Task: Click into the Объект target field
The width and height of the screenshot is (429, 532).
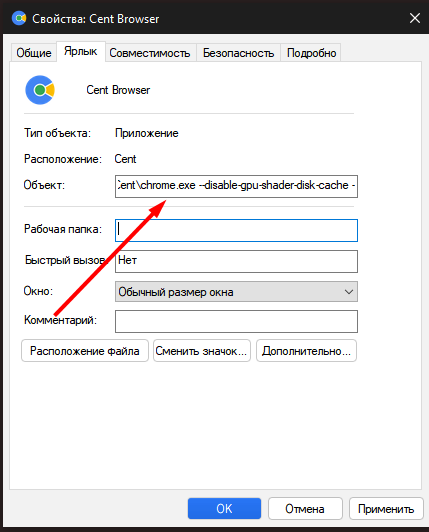Action: (x=236, y=186)
